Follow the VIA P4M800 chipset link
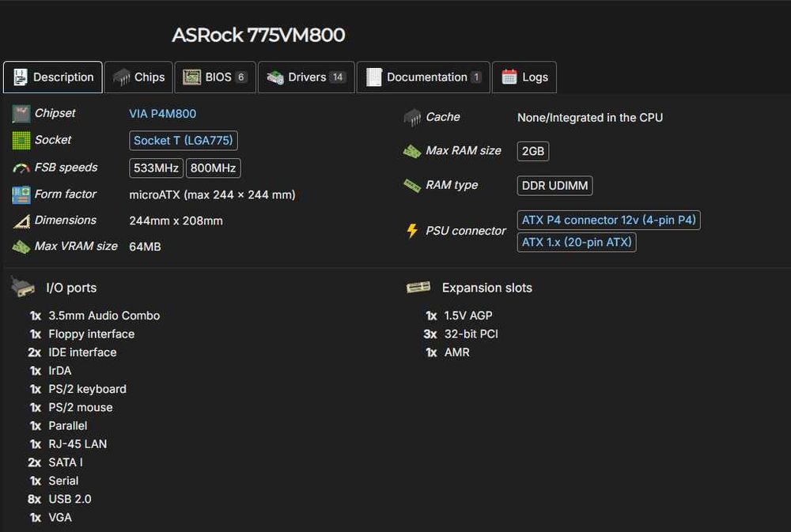Screen dimensions: 791x532 (x=162, y=114)
